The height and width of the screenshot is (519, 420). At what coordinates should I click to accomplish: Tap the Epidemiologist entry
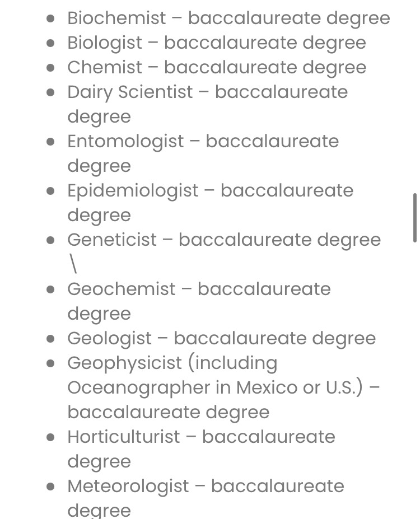coord(210,190)
